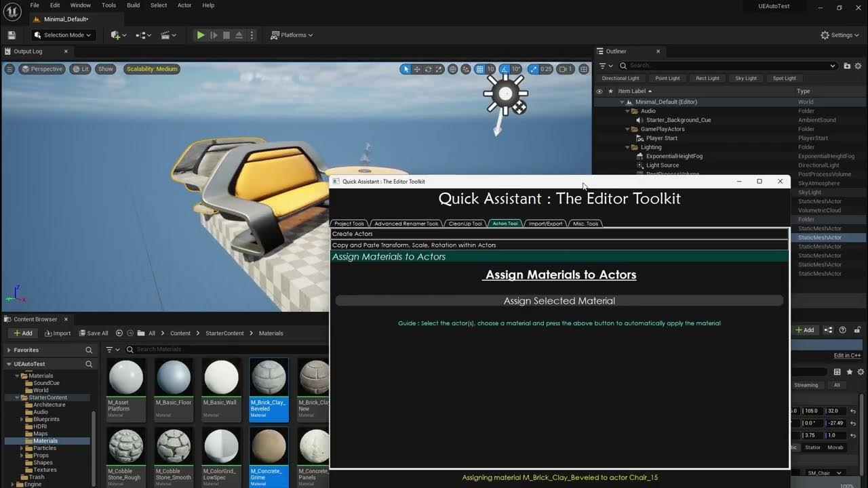Toggle rotation angle snapping
Viewport: 868px width, 488px height.
click(x=505, y=69)
